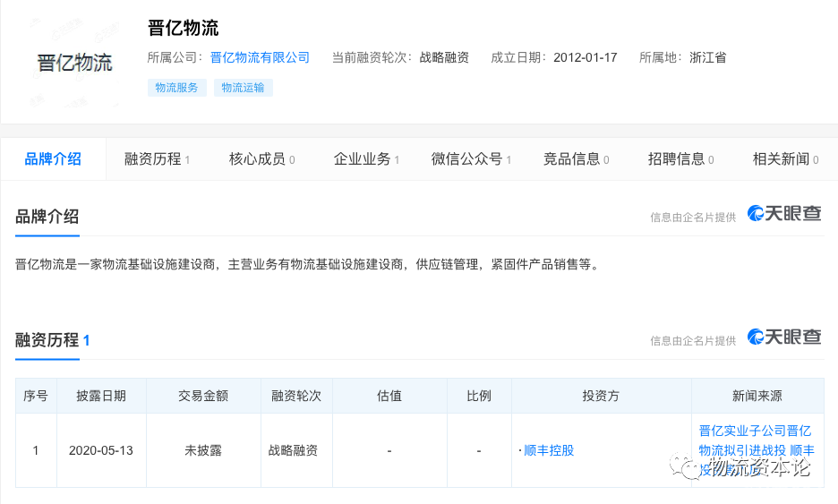Open the 招聘信息 tab
The image size is (838, 504).
(680, 158)
